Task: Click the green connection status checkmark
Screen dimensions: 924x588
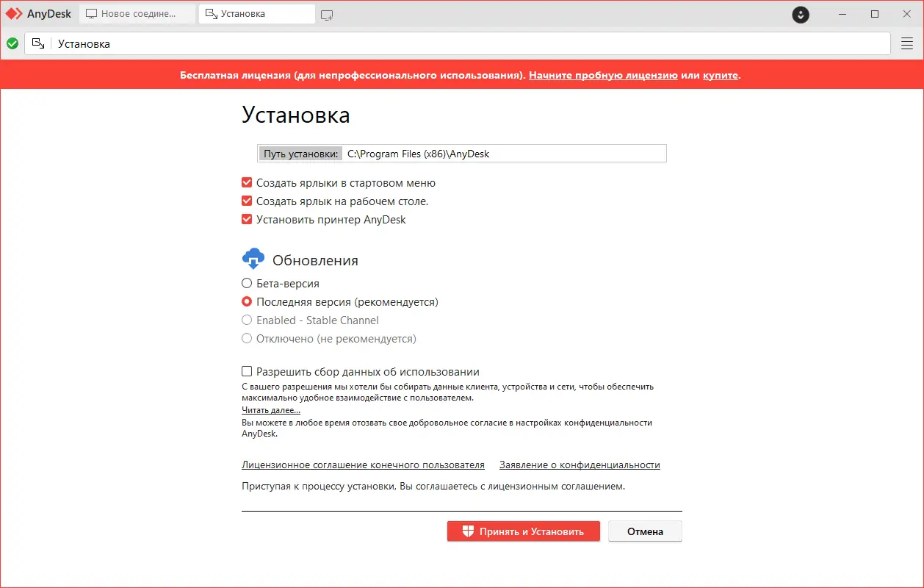Action: click(x=12, y=43)
